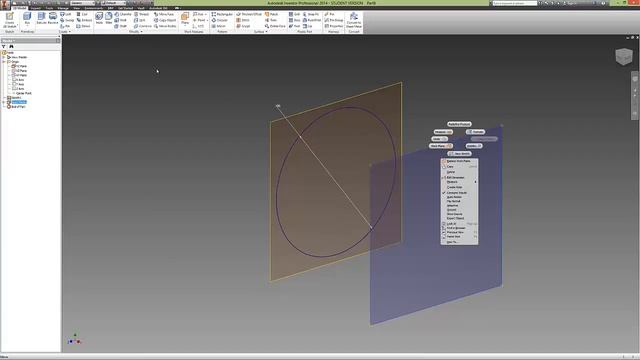Select the Move Face tool
Viewport: 640px width, 360px height.
click(164, 14)
